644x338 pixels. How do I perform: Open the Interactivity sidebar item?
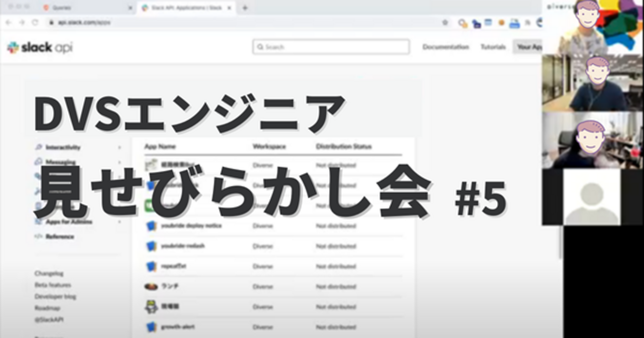(x=63, y=147)
